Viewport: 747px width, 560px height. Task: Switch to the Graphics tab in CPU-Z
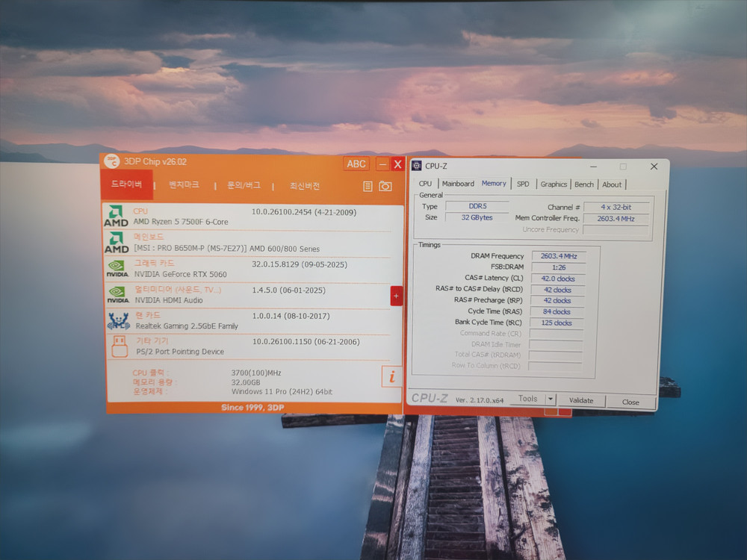pos(554,184)
